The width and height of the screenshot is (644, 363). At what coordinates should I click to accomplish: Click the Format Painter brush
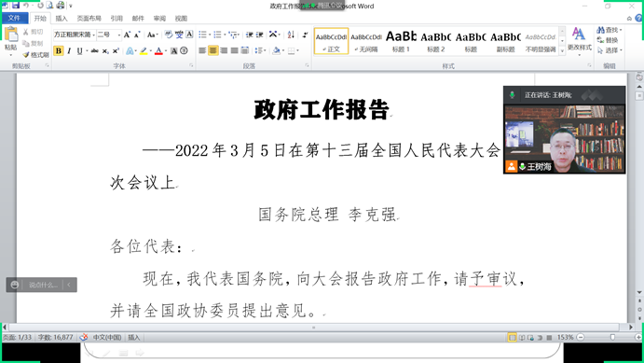[x=36, y=55]
